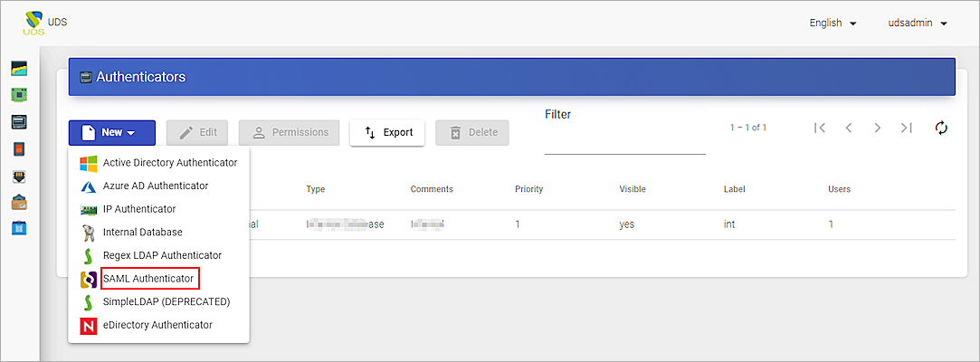Click the Delete button
The width and height of the screenshot is (980, 362).
(x=471, y=132)
